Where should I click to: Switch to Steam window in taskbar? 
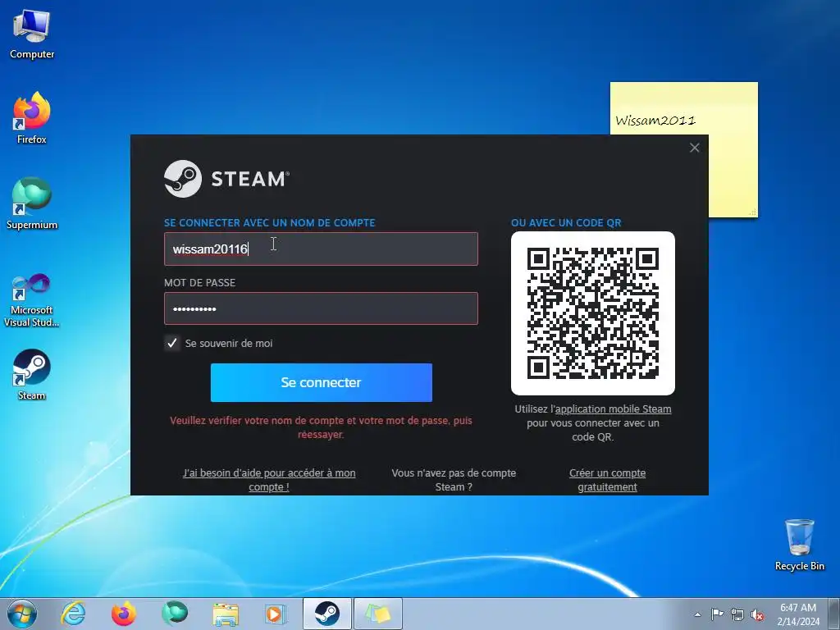pyautogui.click(x=326, y=614)
